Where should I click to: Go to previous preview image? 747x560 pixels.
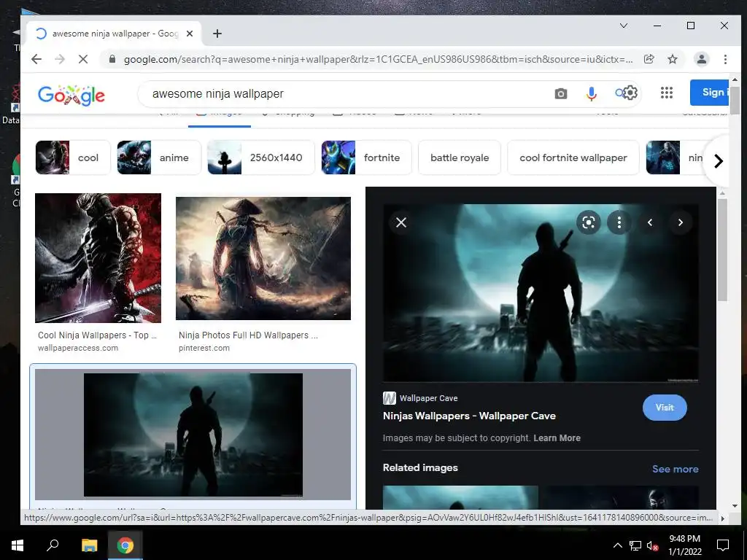[650, 222]
